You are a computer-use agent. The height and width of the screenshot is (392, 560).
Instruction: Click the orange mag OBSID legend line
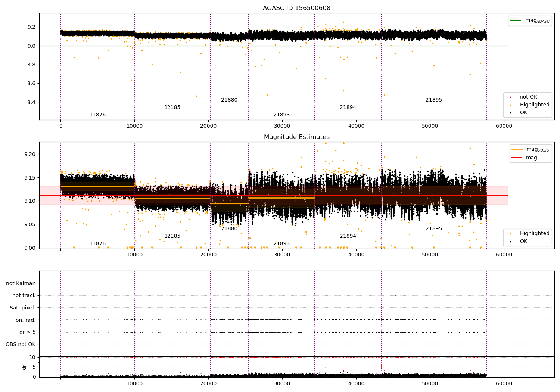(517, 149)
